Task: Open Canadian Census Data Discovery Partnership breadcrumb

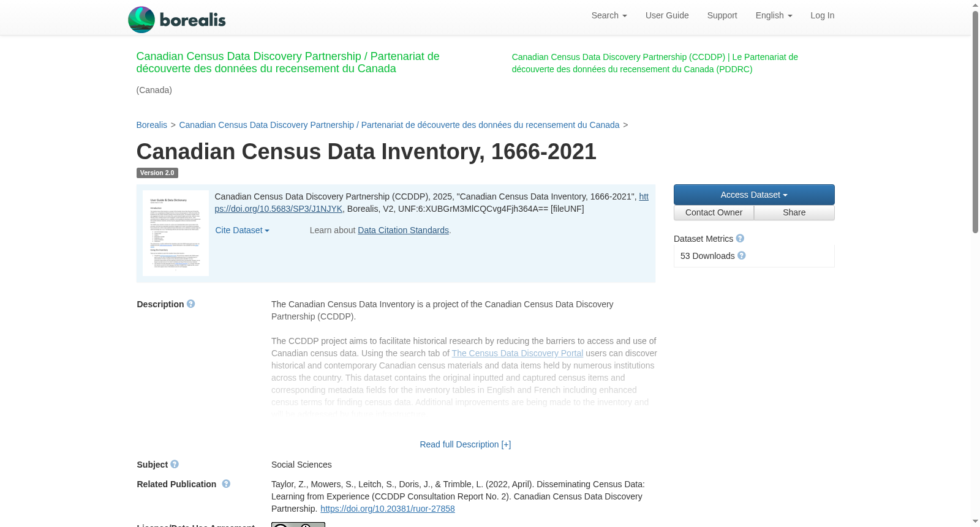Action: [x=399, y=125]
